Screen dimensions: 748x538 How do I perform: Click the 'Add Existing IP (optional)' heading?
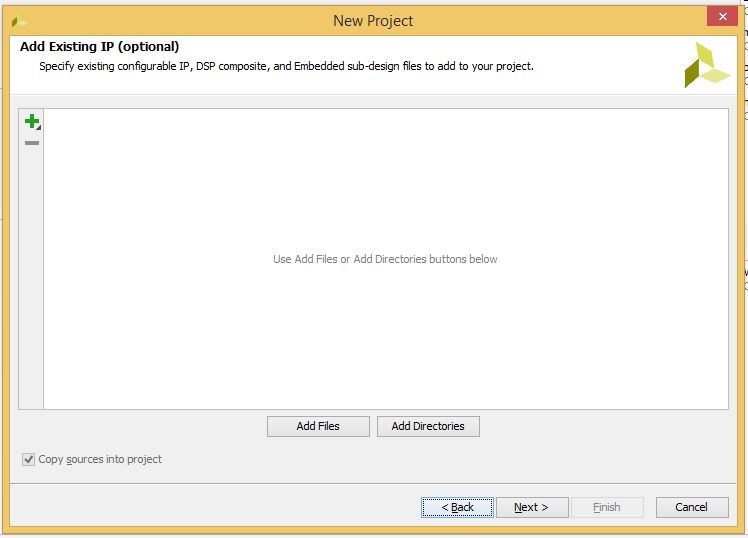pyautogui.click(x=99, y=47)
